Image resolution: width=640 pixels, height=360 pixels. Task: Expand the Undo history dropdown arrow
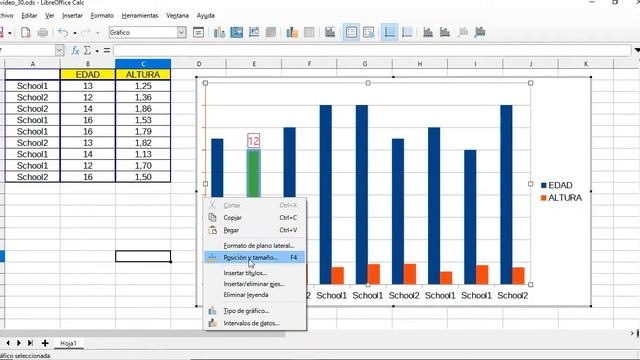click(x=75, y=33)
